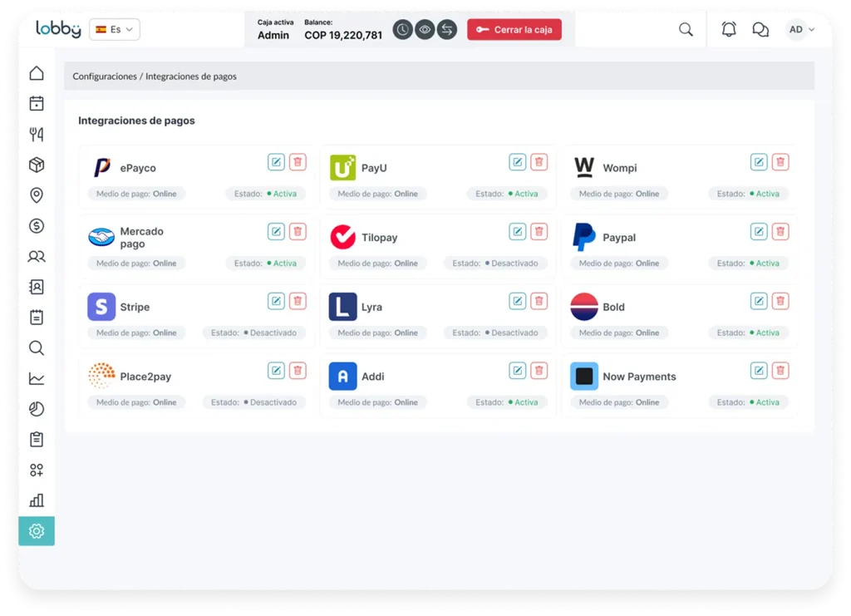
Task: Click the Stripe logo thumbnail
Action: (x=101, y=307)
